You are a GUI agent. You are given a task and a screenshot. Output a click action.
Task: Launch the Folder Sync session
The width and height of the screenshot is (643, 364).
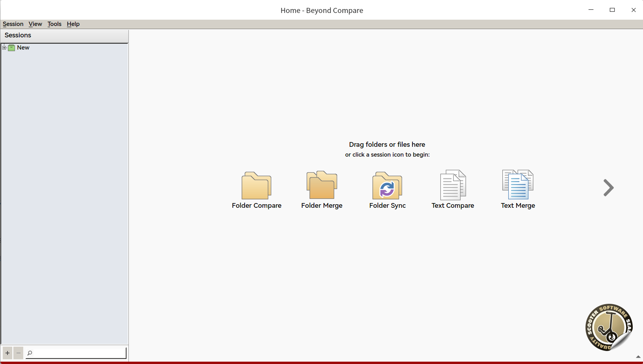[x=387, y=190]
